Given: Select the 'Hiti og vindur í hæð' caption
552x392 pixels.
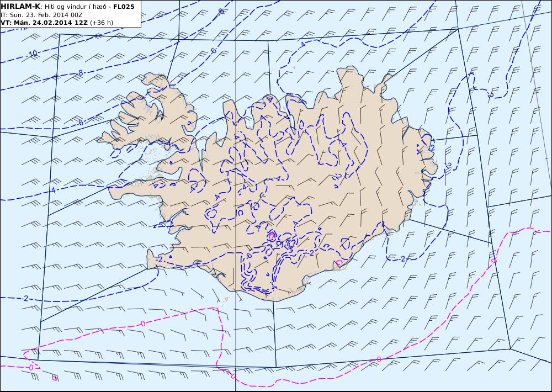Looking at the screenshot, I should click(76, 7).
